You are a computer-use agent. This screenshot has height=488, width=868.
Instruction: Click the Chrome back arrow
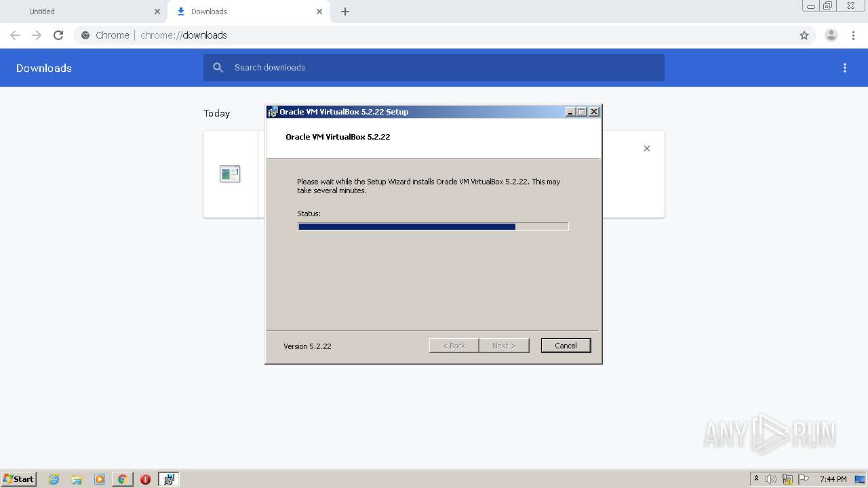(x=15, y=35)
